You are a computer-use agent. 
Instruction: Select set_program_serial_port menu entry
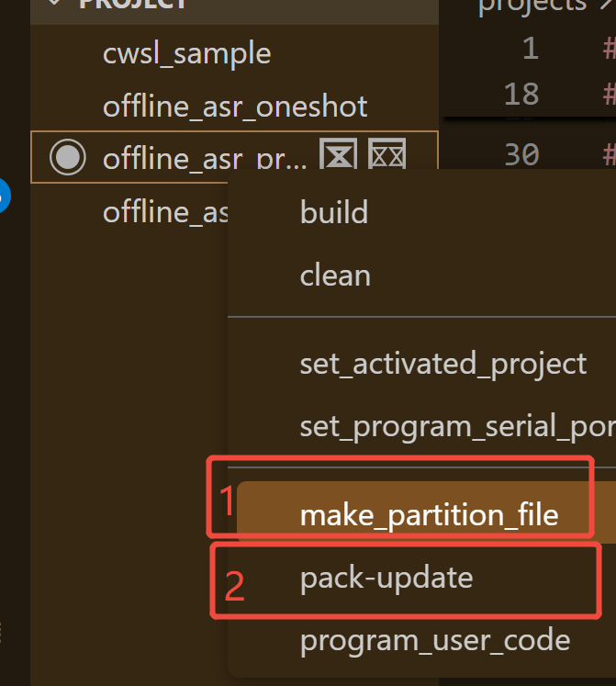(x=456, y=426)
